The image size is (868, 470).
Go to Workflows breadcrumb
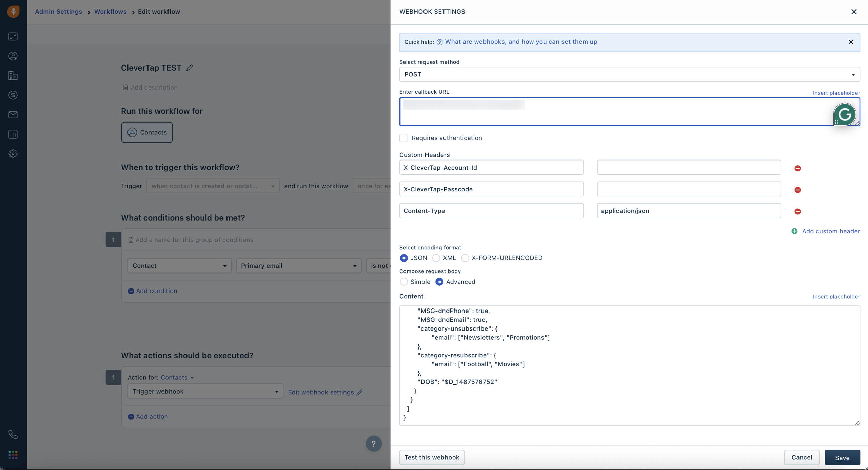click(x=110, y=12)
